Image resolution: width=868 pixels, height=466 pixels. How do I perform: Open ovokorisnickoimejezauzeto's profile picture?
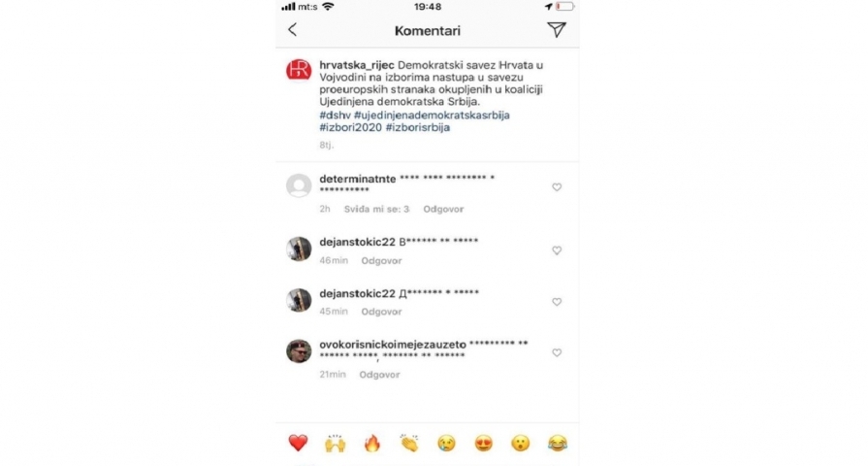299,351
